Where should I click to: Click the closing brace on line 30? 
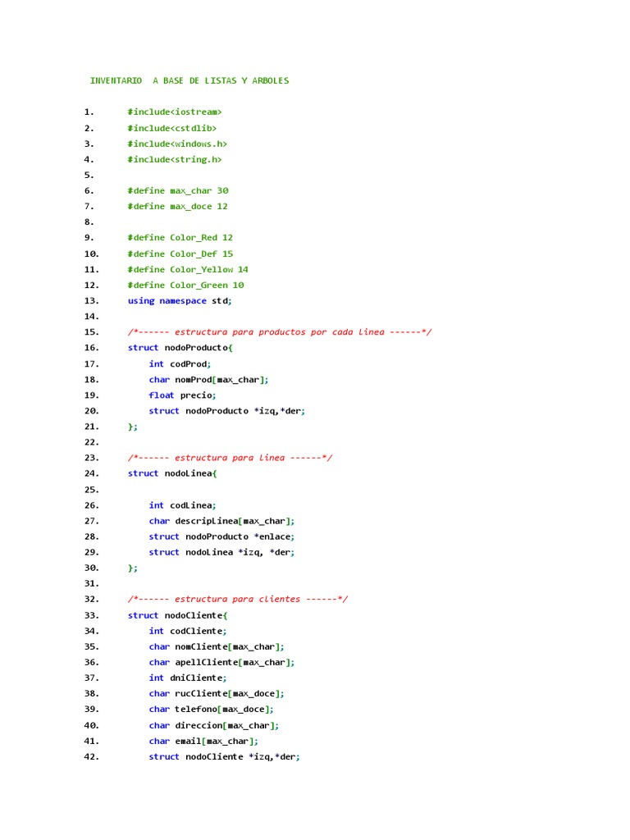tap(132, 568)
